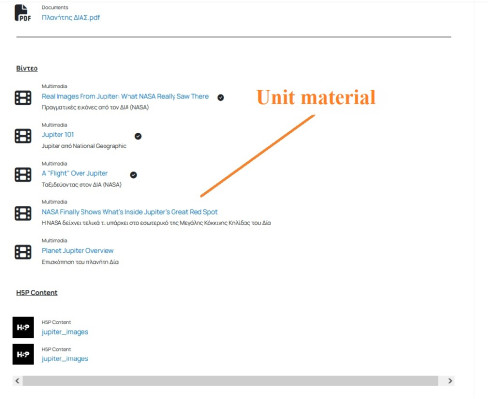Viewport: 500px width, 399px height.
Task: Click the Documents label above the PDF link
Action: click(55, 7)
